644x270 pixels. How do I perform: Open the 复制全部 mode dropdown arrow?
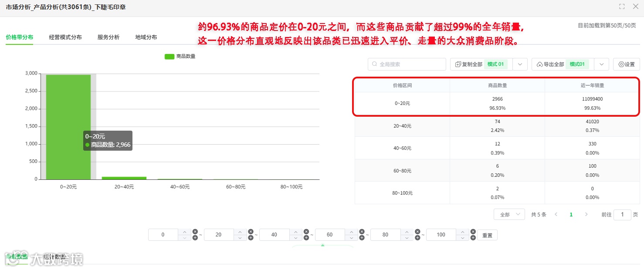pyautogui.click(x=520, y=64)
